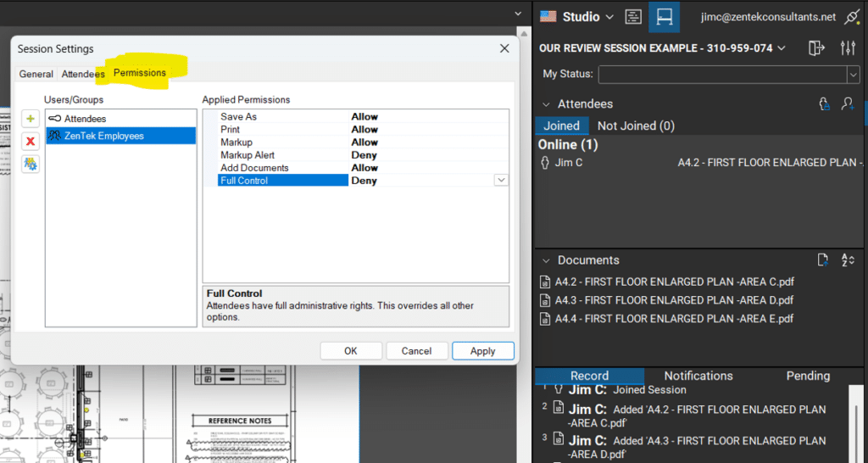Switch to the Record tab
Image resolution: width=868 pixels, height=463 pixels.
(590, 376)
